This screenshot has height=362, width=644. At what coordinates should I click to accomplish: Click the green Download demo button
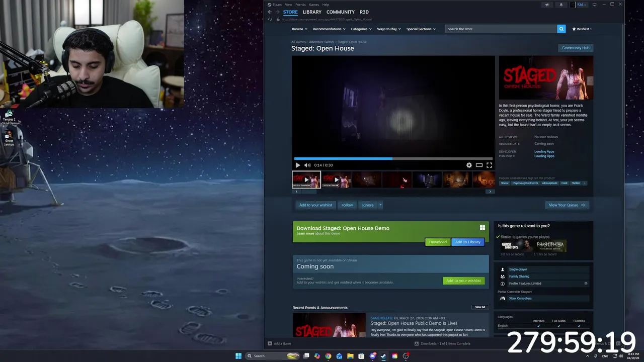click(438, 242)
